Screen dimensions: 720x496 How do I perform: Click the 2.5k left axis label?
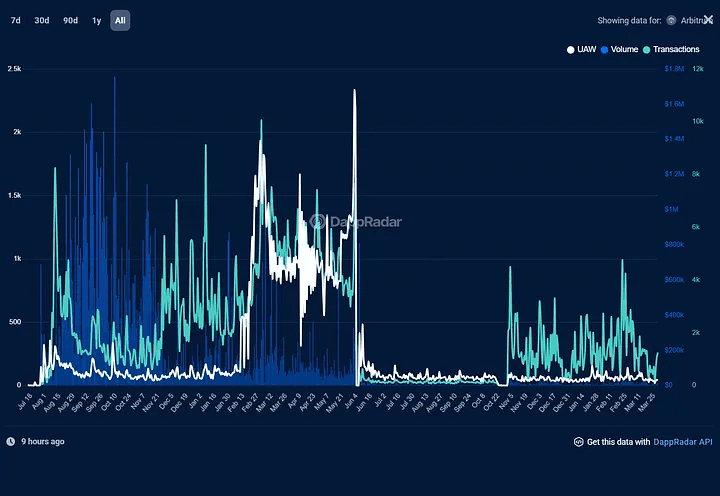click(x=14, y=69)
